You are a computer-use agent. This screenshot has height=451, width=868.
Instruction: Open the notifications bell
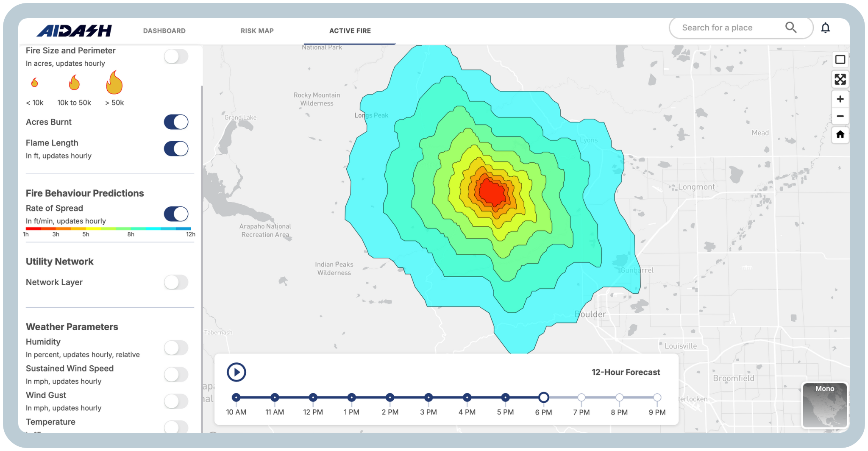[x=825, y=28]
